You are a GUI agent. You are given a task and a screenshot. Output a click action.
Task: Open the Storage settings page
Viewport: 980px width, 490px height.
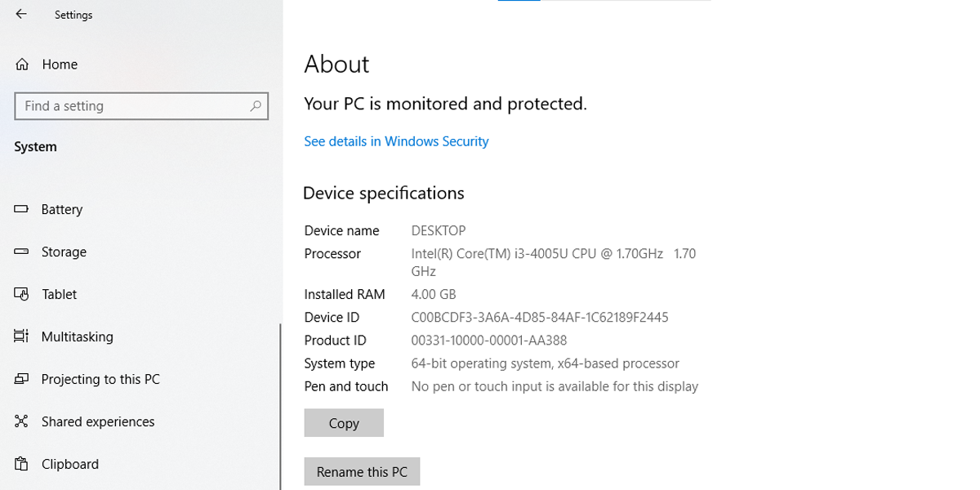point(64,252)
